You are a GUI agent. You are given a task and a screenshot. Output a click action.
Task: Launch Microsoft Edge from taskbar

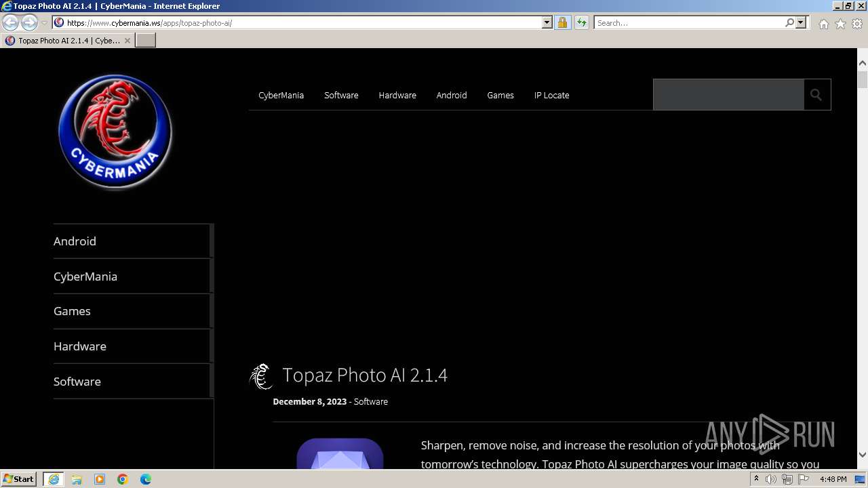point(146,479)
